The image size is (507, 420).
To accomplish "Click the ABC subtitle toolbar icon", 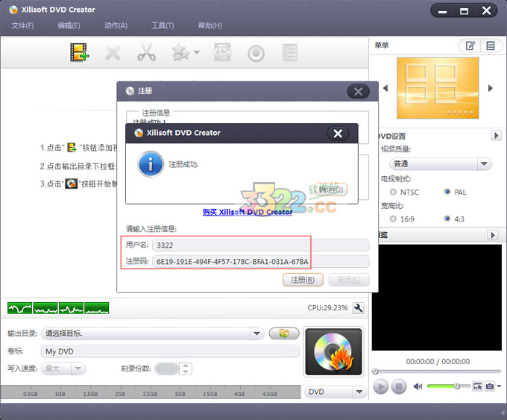I will point(222,52).
